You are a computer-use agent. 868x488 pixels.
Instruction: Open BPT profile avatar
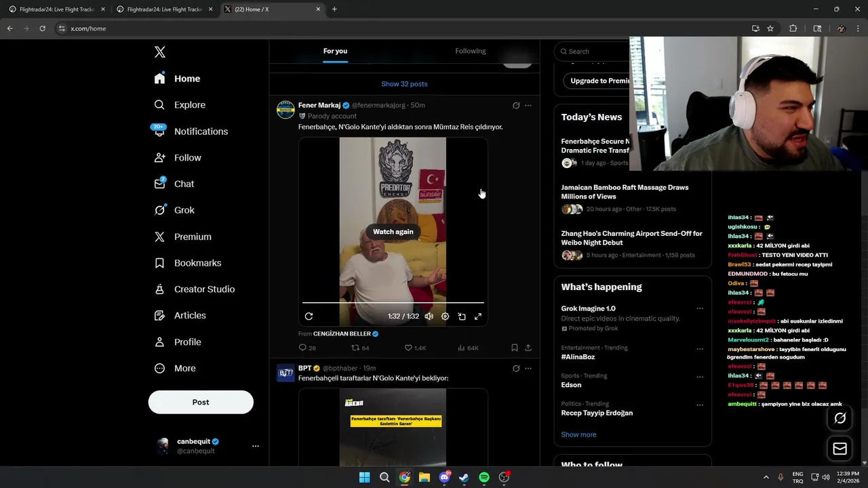pyautogui.click(x=285, y=373)
